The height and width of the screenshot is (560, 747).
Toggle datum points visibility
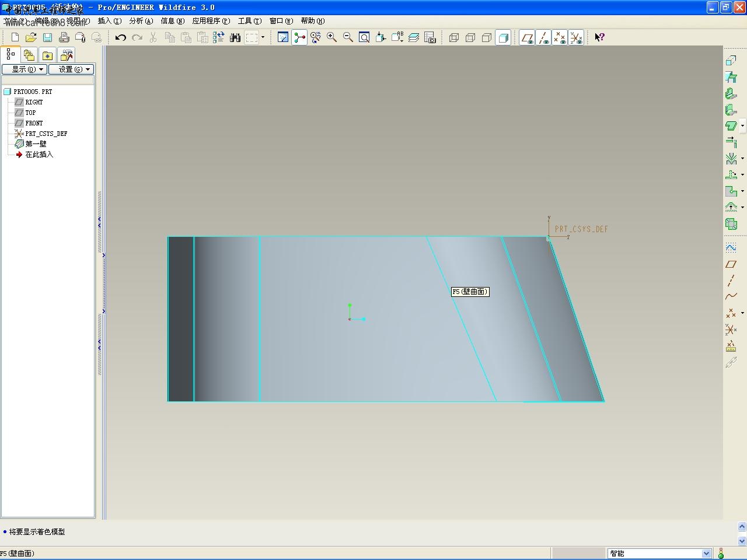(x=560, y=37)
